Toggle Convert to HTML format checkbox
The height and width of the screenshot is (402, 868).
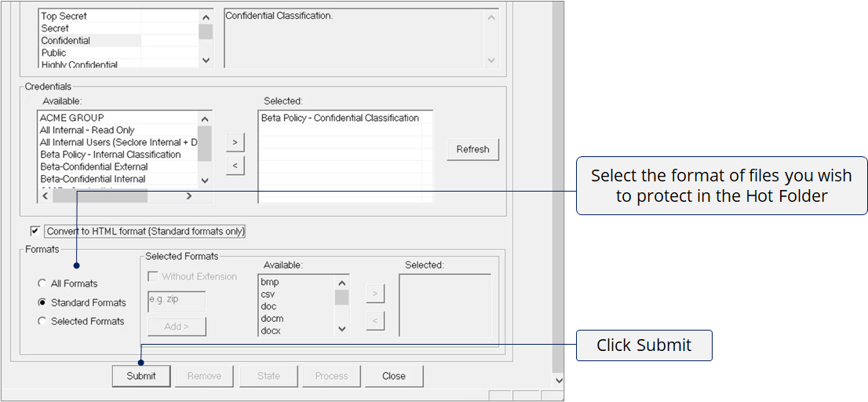pyautogui.click(x=35, y=231)
